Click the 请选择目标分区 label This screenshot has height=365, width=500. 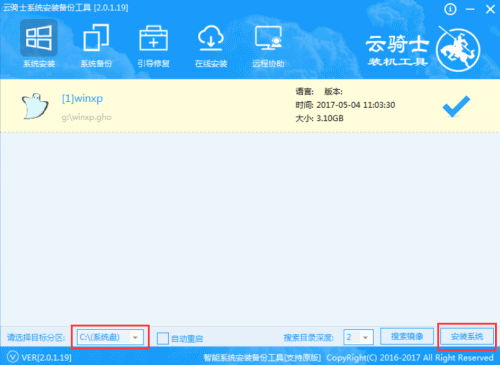pos(36,338)
